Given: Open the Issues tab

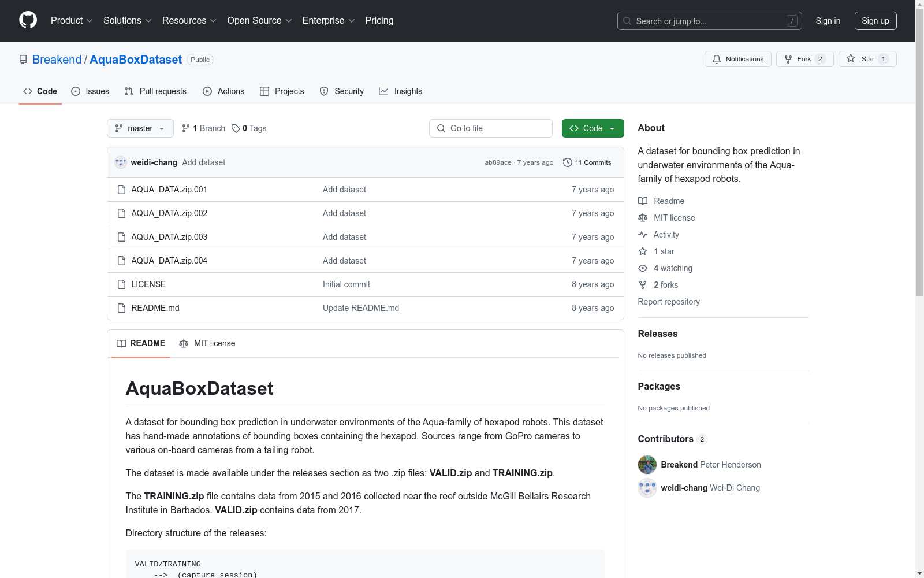Looking at the screenshot, I should click(x=90, y=91).
